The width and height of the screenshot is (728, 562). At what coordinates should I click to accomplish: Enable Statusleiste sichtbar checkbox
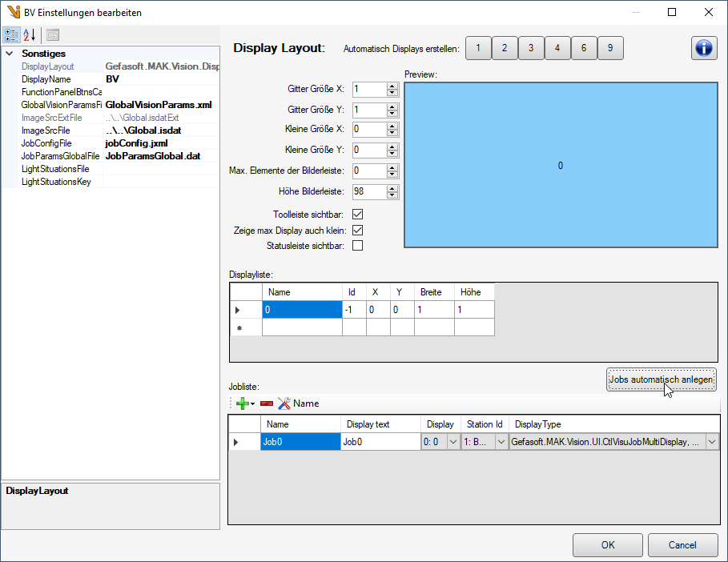357,246
